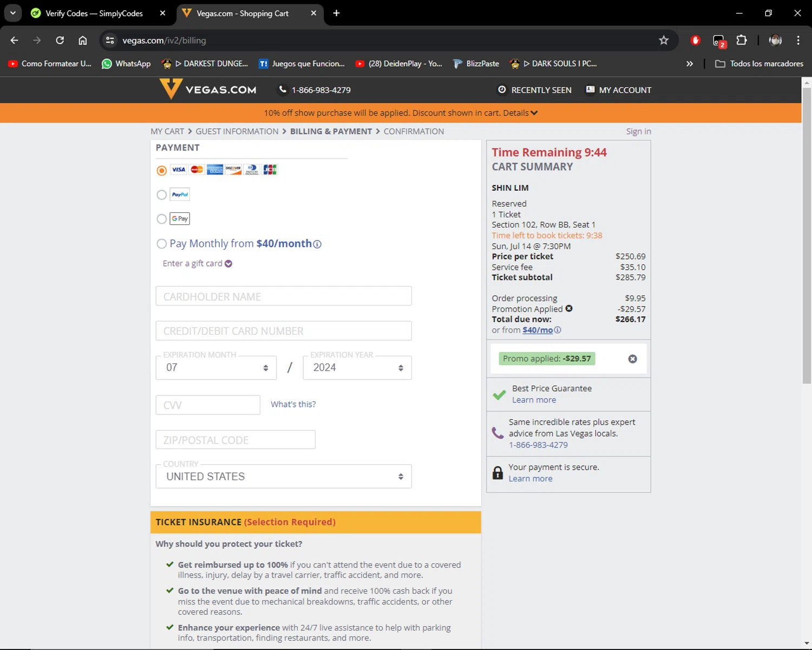812x650 pixels.
Task: Click the My Account card icon
Action: click(590, 89)
